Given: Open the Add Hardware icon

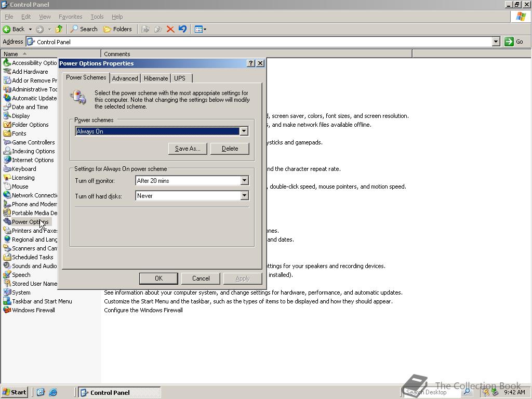Looking at the screenshot, I should [7, 72].
